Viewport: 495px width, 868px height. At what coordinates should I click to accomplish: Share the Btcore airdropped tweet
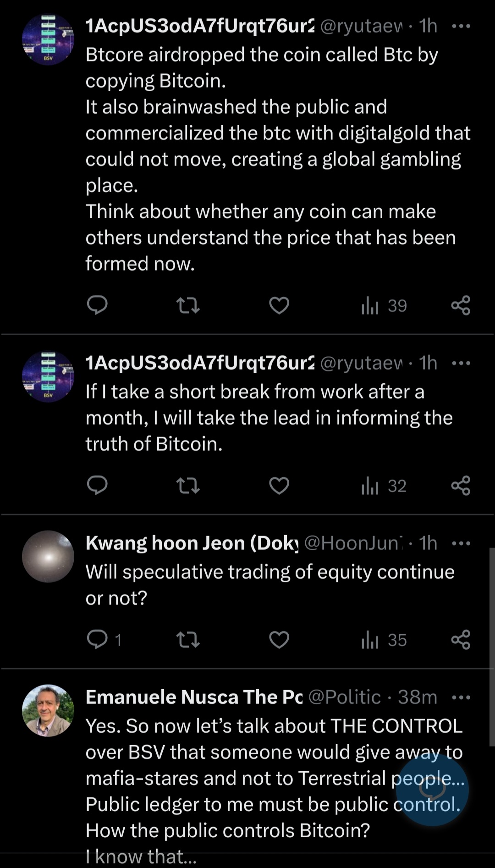461,305
